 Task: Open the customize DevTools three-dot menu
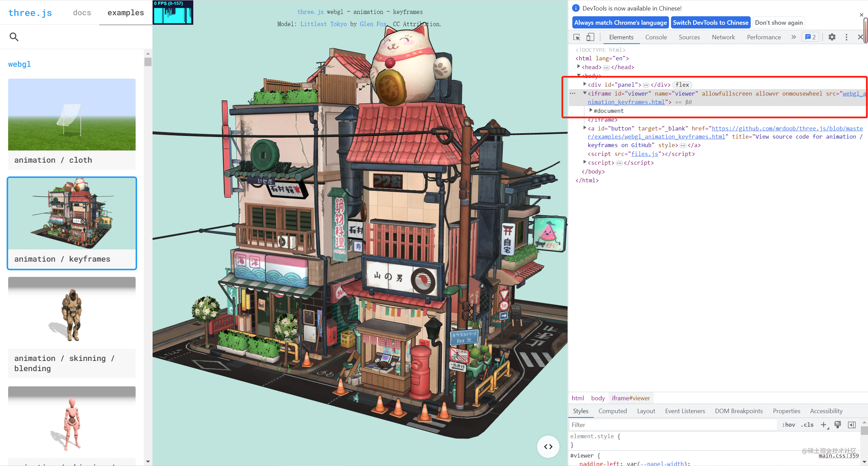pos(847,37)
